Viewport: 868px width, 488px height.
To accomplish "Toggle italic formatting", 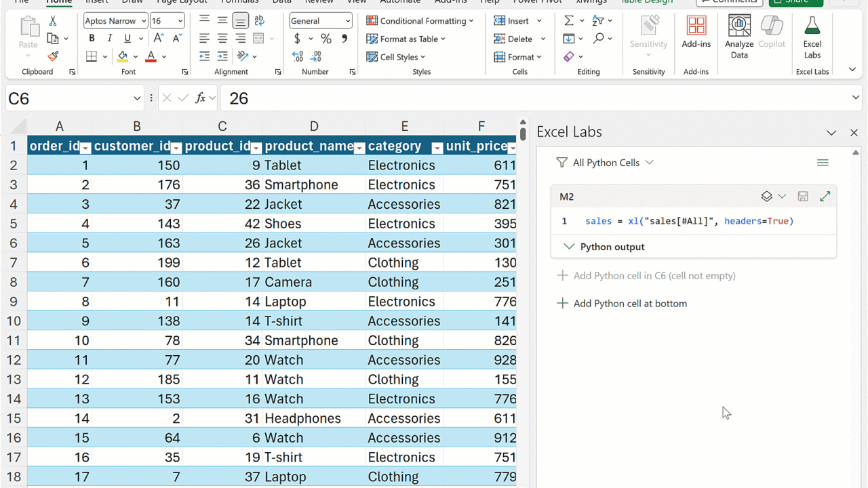I will click(109, 39).
